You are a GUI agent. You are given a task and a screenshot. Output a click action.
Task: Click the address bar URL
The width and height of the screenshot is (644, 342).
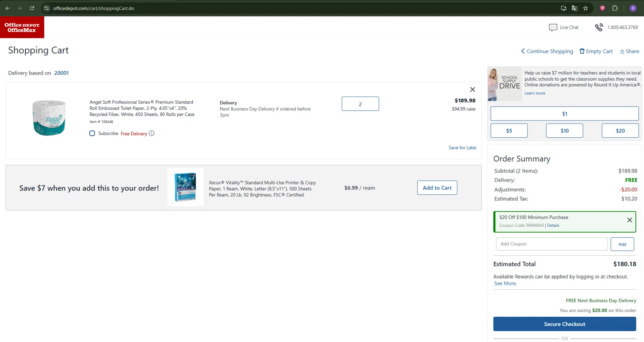click(94, 8)
